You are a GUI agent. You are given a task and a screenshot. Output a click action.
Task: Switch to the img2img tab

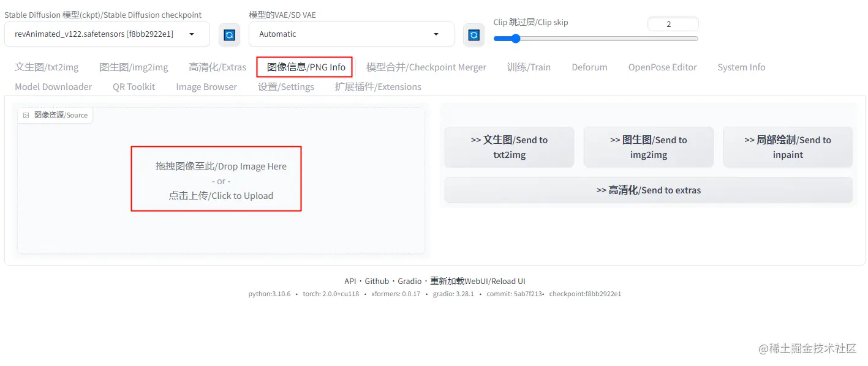click(x=134, y=67)
